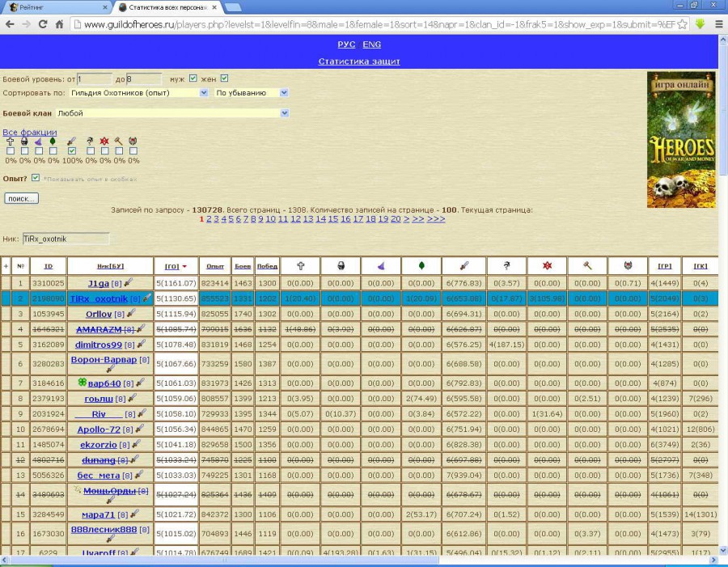The image size is (728, 567).
Task: Open a new browser tab
Action: pos(233,7)
